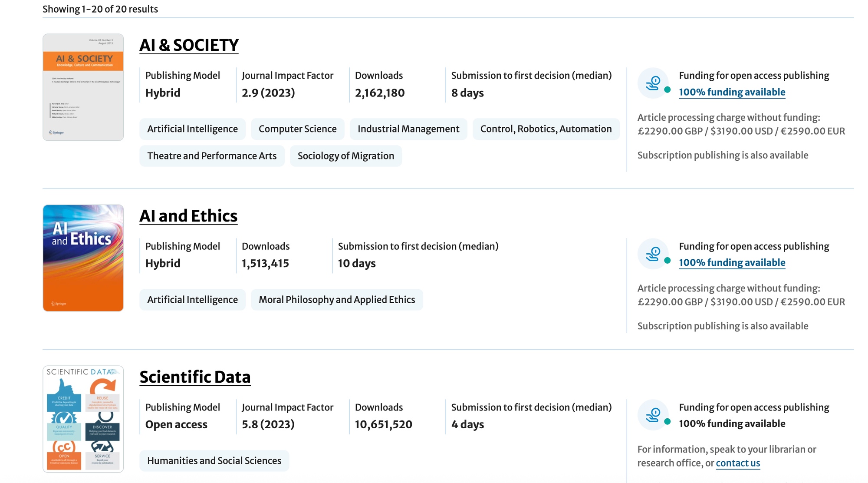Click 'Showing 1–20 of 20 results' text
This screenshot has height=483, width=868.
pos(100,9)
